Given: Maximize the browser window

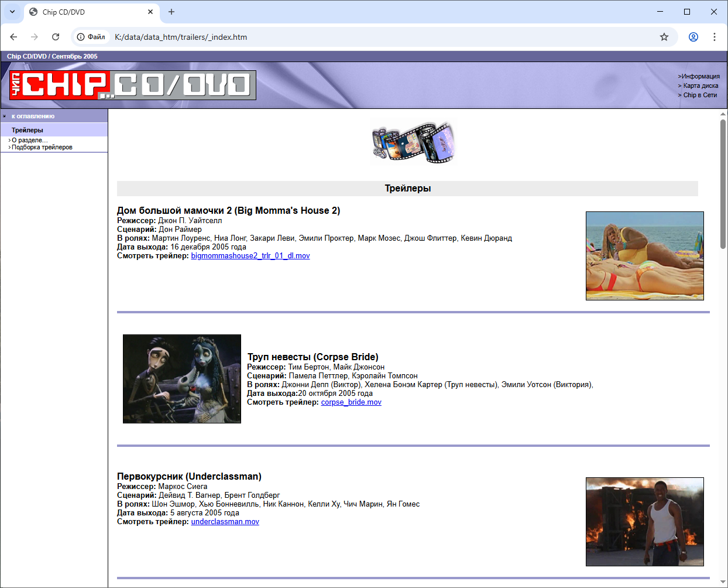Looking at the screenshot, I should (x=687, y=12).
